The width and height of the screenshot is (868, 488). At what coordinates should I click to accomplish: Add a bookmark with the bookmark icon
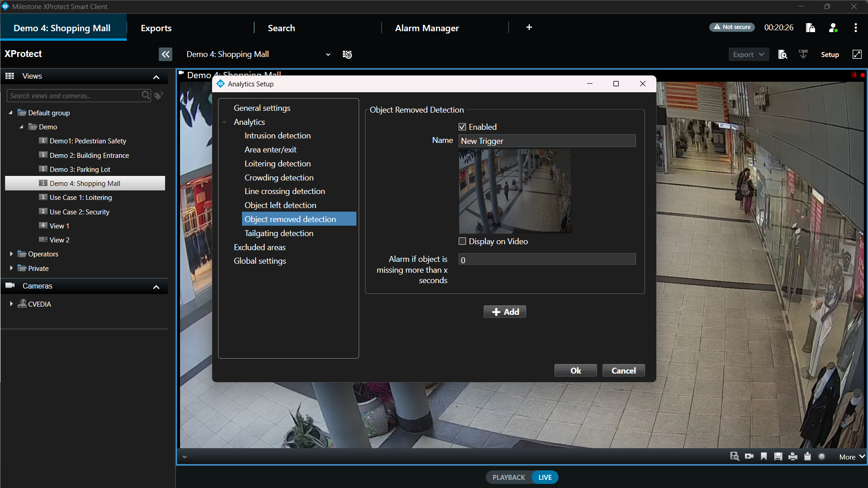tap(764, 456)
